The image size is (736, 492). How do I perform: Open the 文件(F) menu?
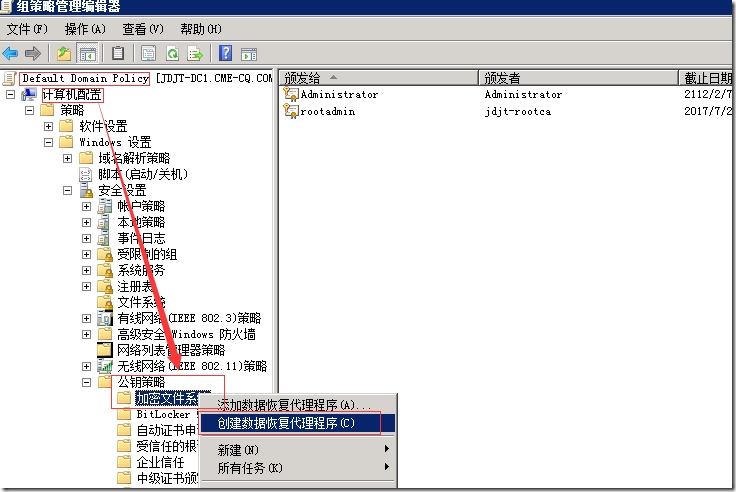(x=27, y=29)
